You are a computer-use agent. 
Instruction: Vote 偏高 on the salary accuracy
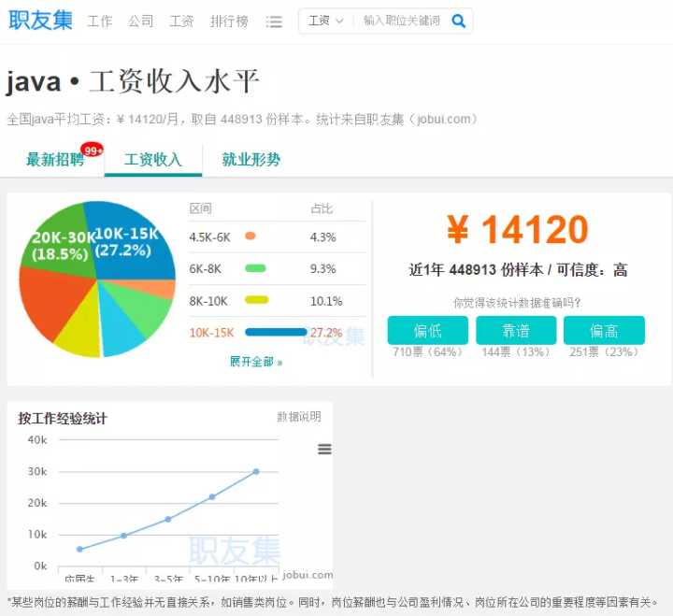(604, 331)
